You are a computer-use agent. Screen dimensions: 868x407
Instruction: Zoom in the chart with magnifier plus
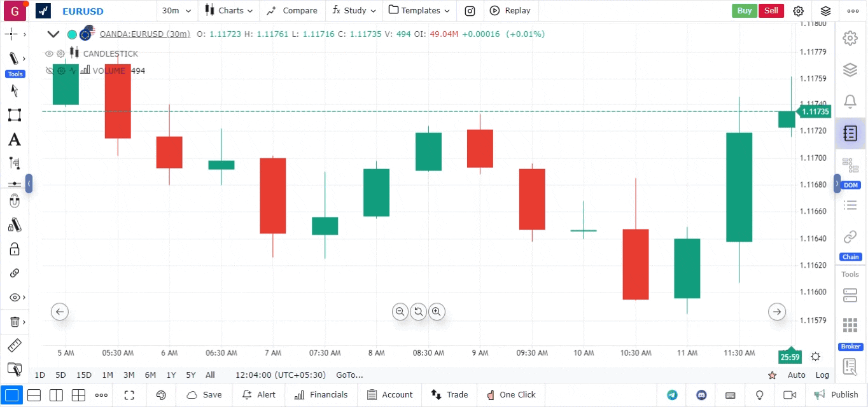pyautogui.click(x=437, y=312)
